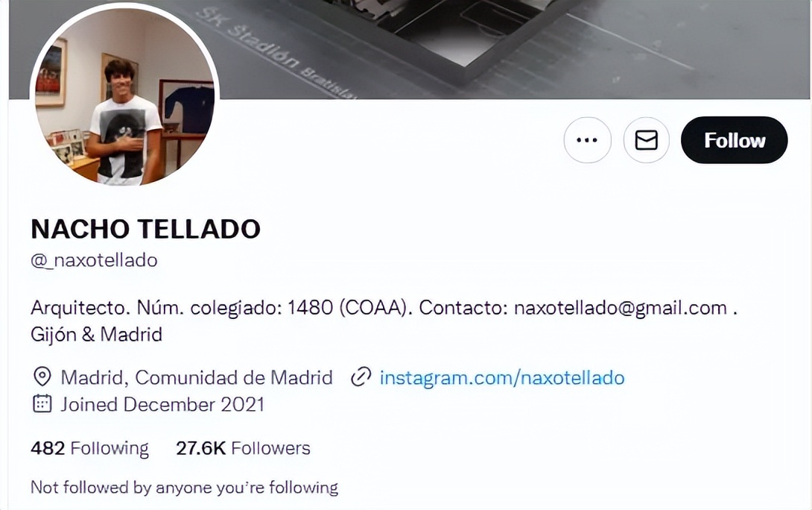Click 'Arquitecto. Núm. colegiado' bio text
The width and height of the screenshot is (812, 510).
[x=156, y=308]
